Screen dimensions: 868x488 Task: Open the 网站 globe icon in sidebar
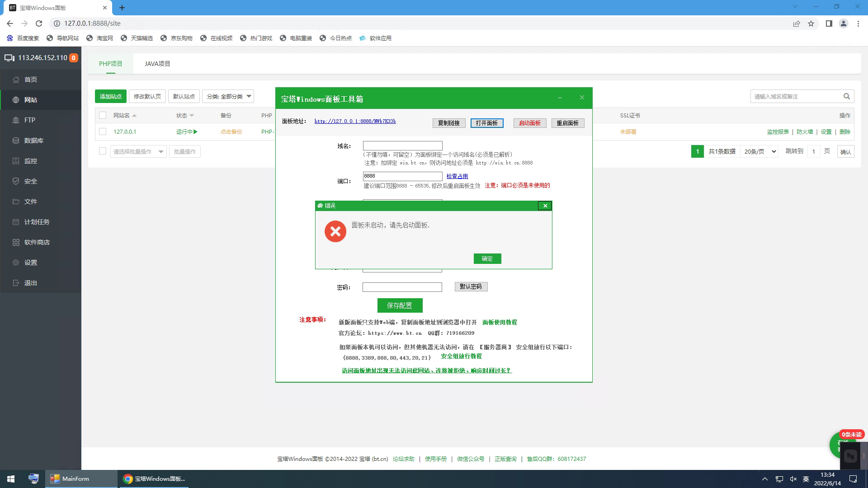(x=16, y=100)
